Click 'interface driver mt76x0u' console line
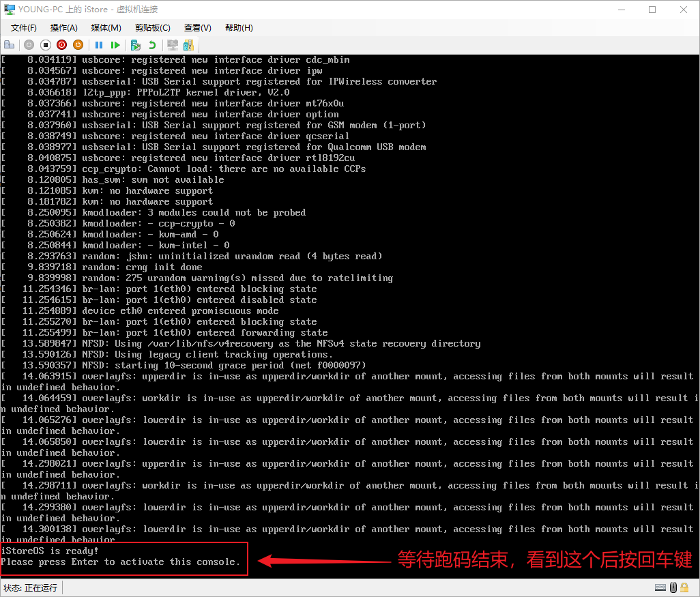The image size is (700, 597). click(x=173, y=104)
